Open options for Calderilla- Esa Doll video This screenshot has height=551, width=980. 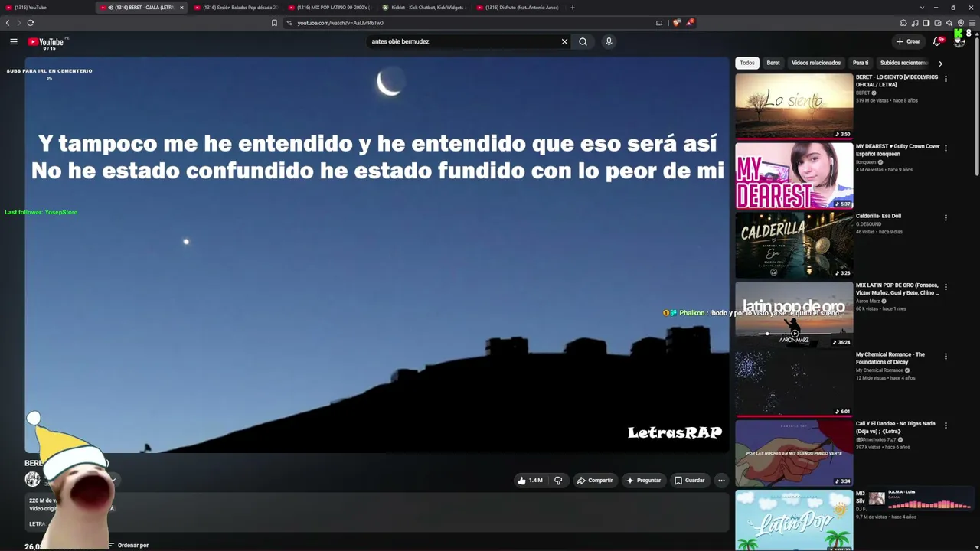tap(946, 217)
